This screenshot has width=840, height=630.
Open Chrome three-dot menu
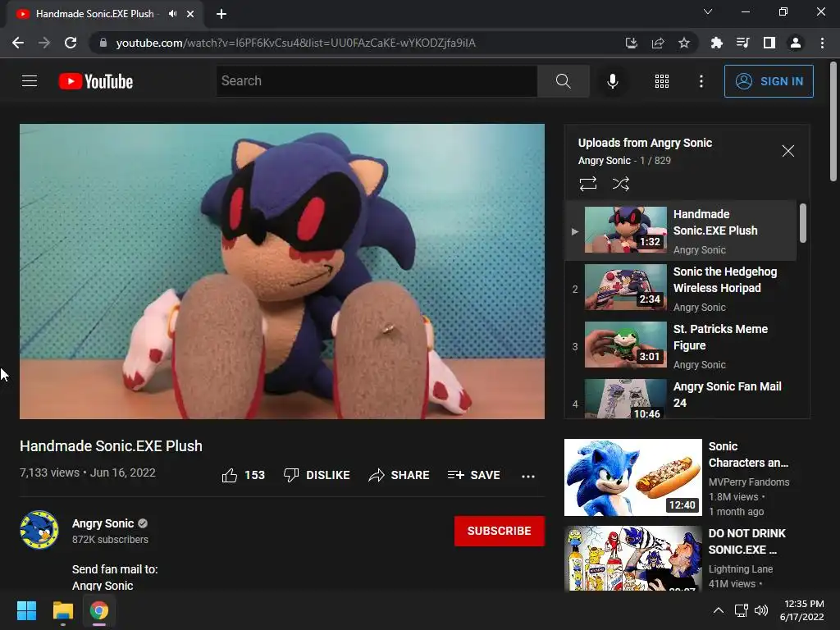822,43
